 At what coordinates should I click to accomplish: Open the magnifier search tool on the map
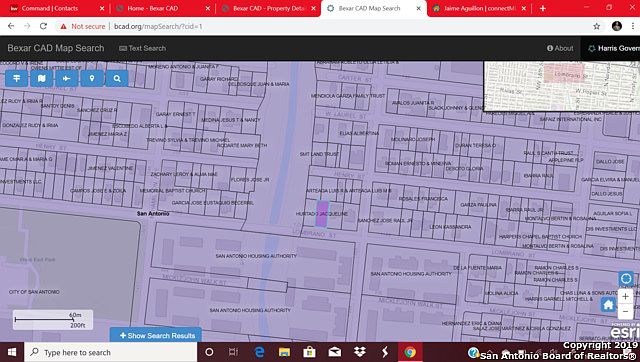tap(117, 78)
